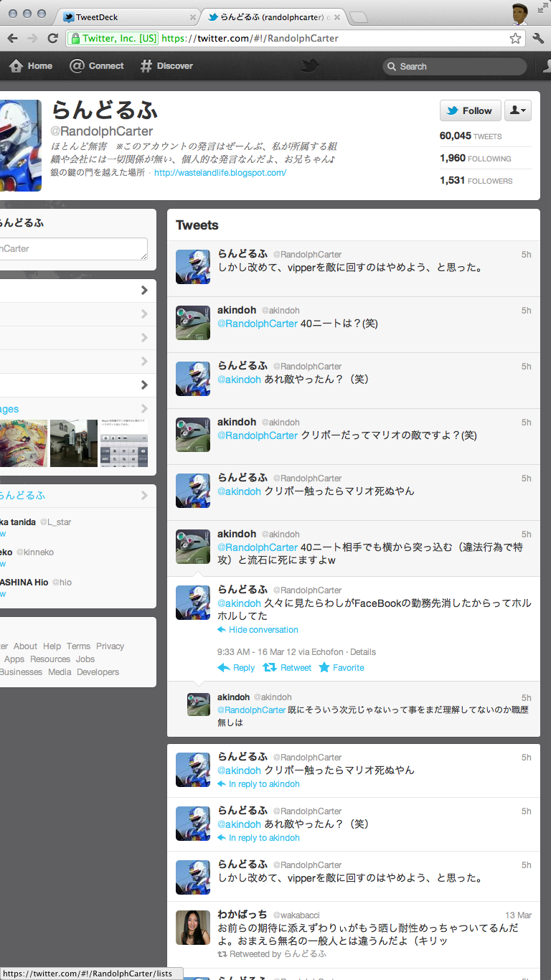Open 'In reply to akindoh' under クリボー触ったら tweet
The width and height of the screenshot is (551, 980).
[258, 784]
